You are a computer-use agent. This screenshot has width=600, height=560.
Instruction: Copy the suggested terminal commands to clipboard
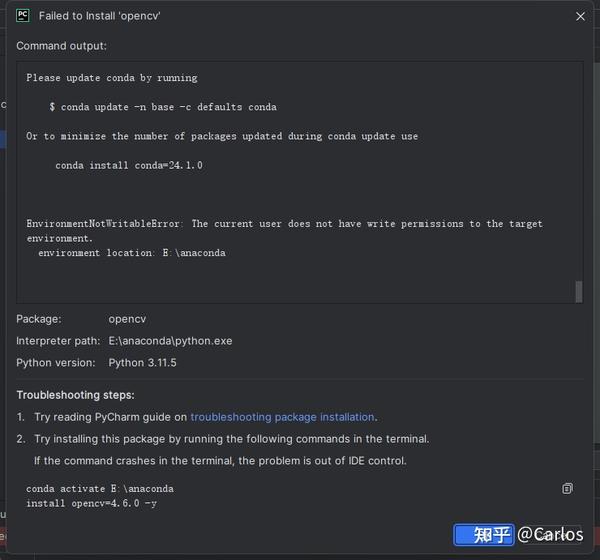567,488
